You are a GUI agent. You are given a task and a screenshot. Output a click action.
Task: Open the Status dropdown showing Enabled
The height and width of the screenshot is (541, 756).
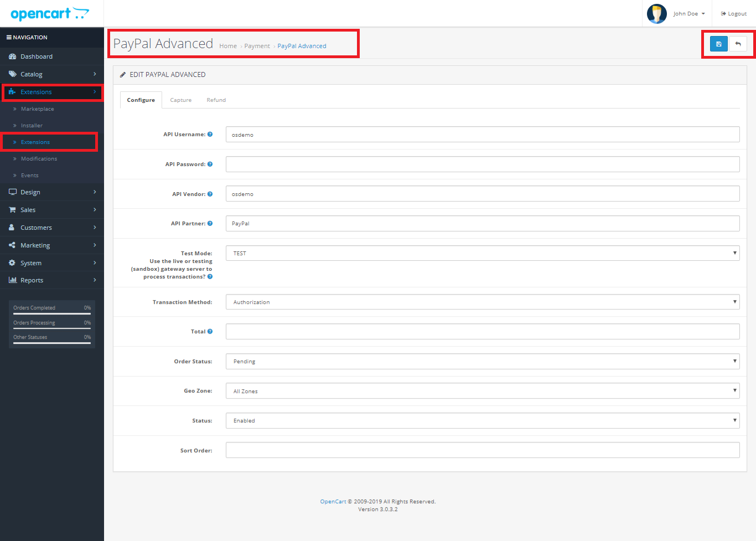(x=483, y=420)
